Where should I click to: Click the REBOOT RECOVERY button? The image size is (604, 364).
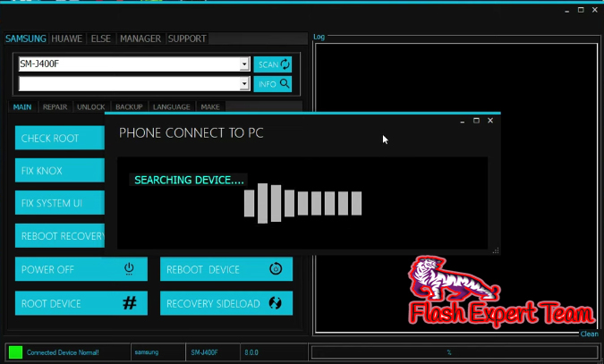(x=60, y=236)
